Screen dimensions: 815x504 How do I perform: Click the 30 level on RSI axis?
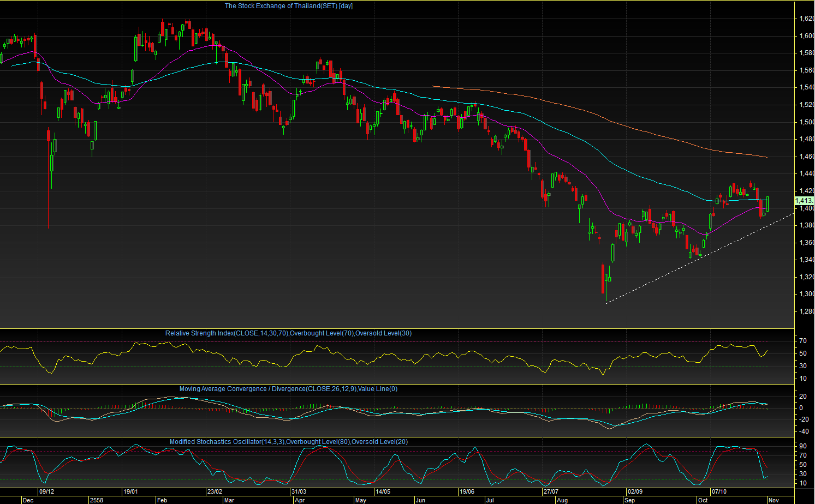point(803,366)
